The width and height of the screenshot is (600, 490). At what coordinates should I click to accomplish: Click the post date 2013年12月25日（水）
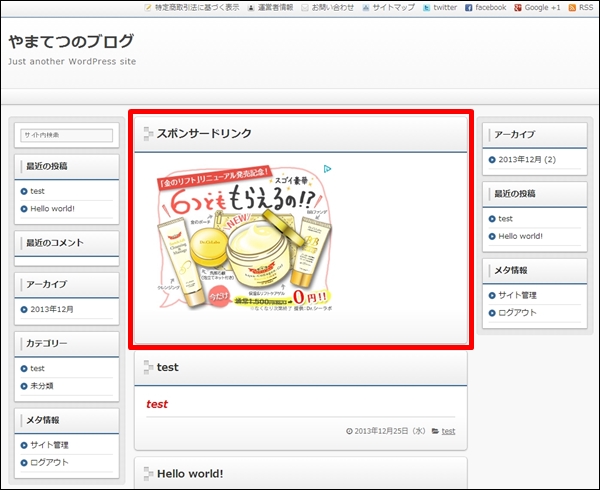390,431
